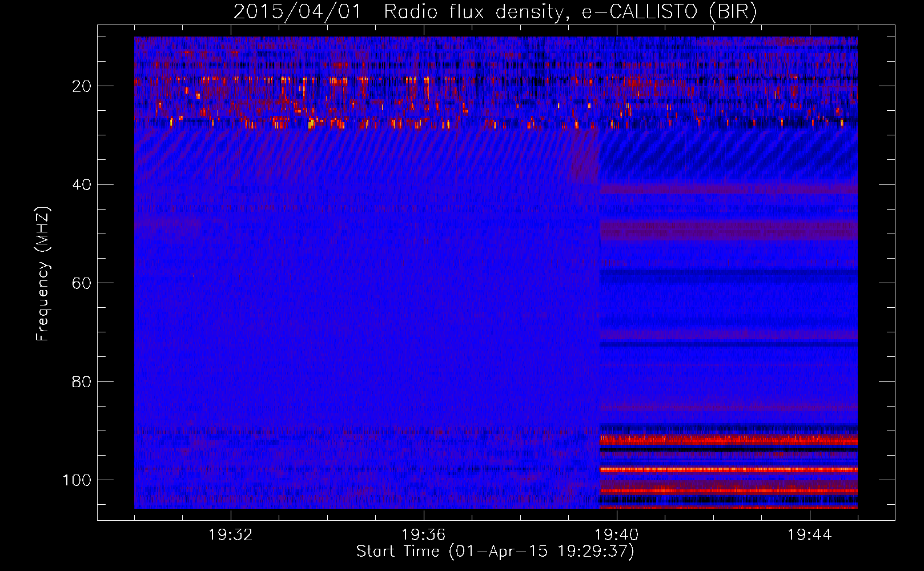The height and width of the screenshot is (571, 924).
Task: Click the time tick label '19:40'
Action: coord(617,535)
